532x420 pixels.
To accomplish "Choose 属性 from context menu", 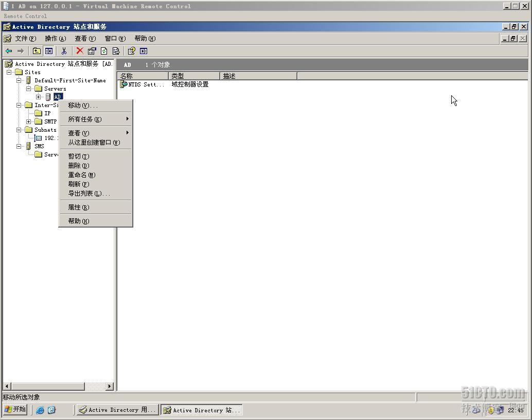I will (96, 207).
